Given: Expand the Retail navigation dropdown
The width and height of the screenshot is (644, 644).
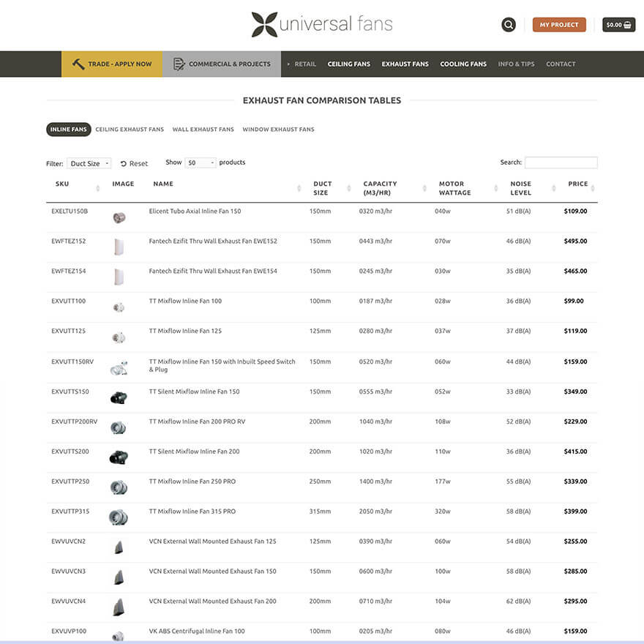Looking at the screenshot, I should click(304, 64).
